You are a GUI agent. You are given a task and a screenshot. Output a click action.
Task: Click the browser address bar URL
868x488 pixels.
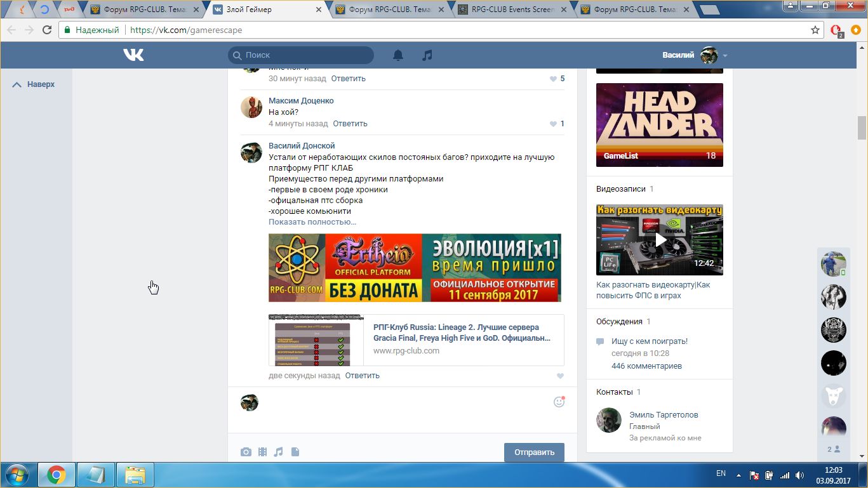[x=186, y=30]
